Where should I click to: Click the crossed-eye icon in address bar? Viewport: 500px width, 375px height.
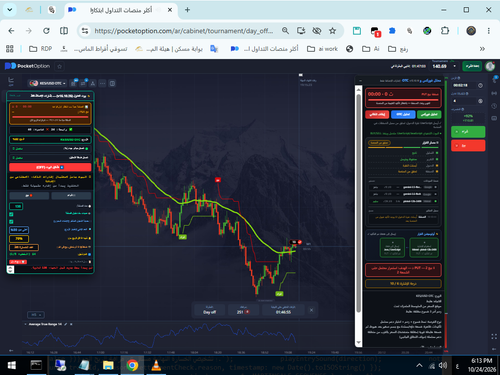317,31
